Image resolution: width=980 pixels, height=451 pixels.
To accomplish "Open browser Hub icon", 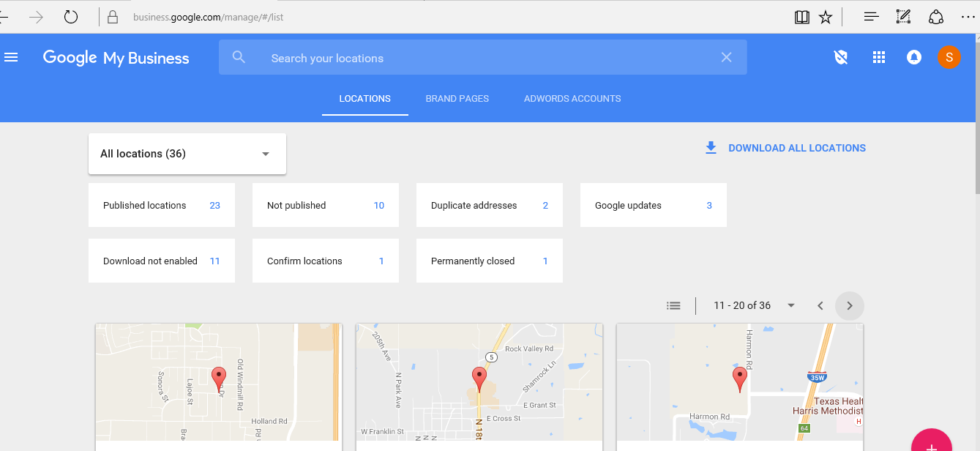I will [x=871, y=17].
